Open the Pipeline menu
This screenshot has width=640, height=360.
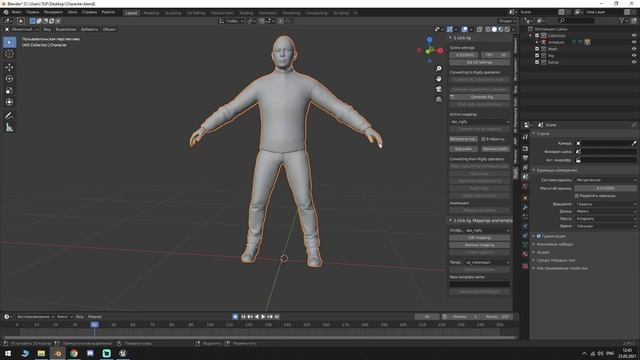point(108,12)
